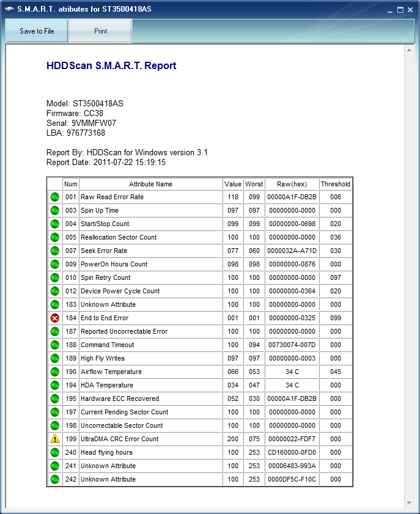Click the High Fly Writes attribute name
Viewport: 420px width, 514px height.
[103, 358]
